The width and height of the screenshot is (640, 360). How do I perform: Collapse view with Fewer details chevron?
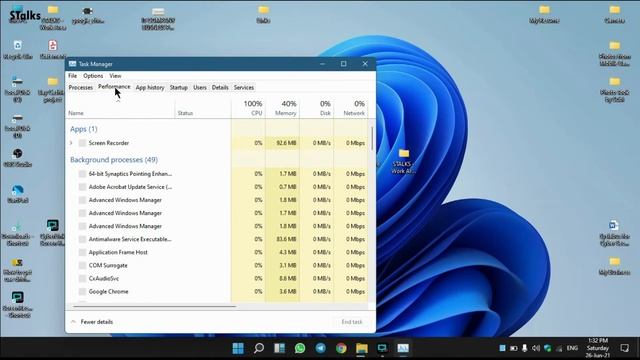(x=73, y=322)
